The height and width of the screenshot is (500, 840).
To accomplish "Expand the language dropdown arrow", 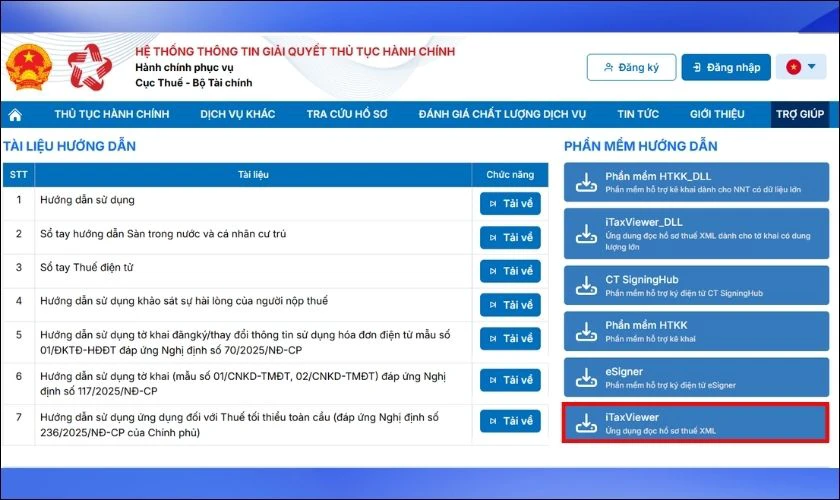I will click(812, 67).
